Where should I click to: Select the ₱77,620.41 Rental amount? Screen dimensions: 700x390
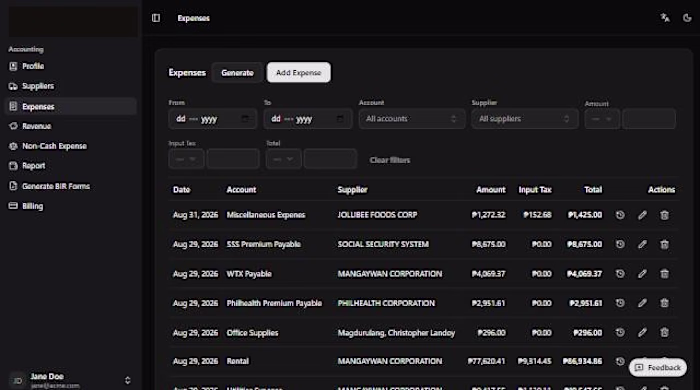click(x=487, y=361)
